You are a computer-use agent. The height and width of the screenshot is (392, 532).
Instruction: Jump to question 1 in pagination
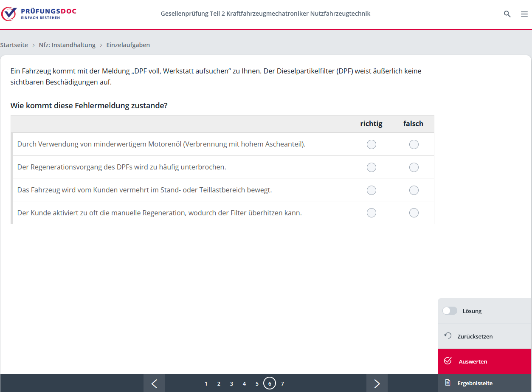pyautogui.click(x=206, y=384)
